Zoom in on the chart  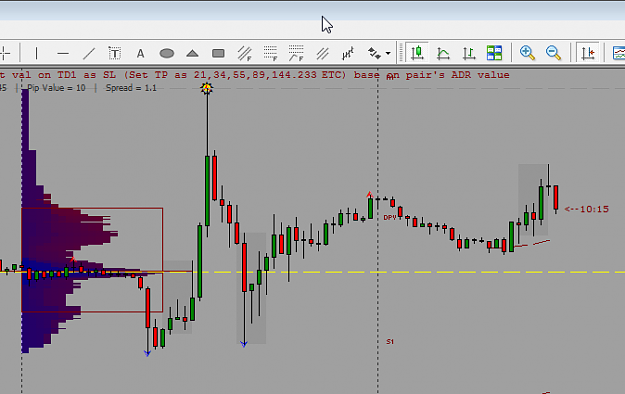click(x=527, y=53)
